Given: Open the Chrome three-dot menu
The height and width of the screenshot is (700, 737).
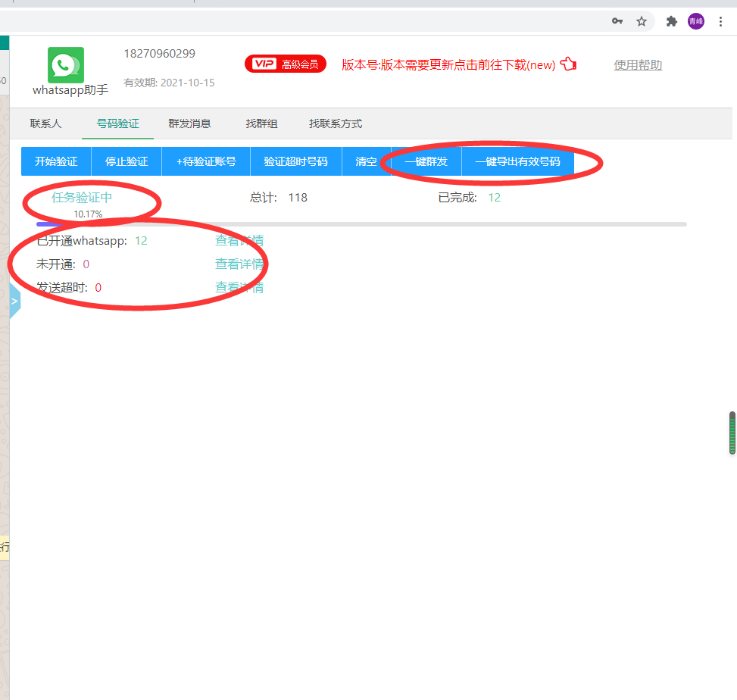Looking at the screenshot, I should click(x=720, y=21).
